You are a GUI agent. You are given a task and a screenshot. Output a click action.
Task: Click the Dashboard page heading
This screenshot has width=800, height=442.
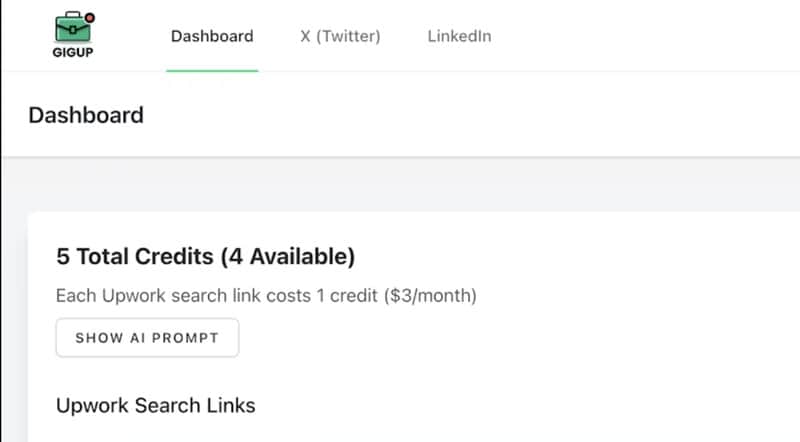pos(86,115)
